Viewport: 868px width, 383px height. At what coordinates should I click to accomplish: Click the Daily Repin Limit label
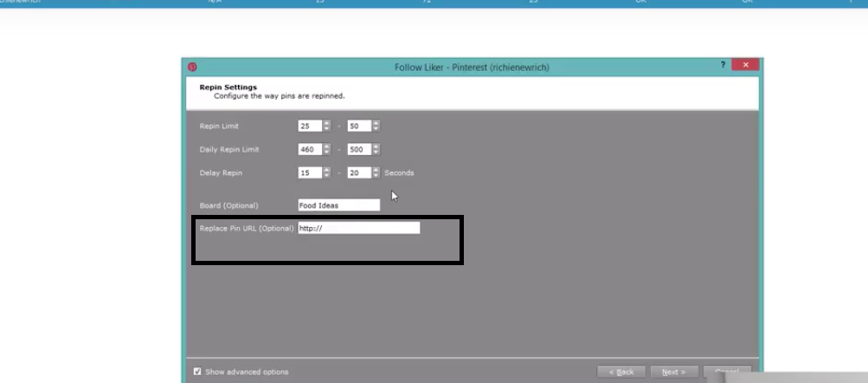(x=228, y=150)
